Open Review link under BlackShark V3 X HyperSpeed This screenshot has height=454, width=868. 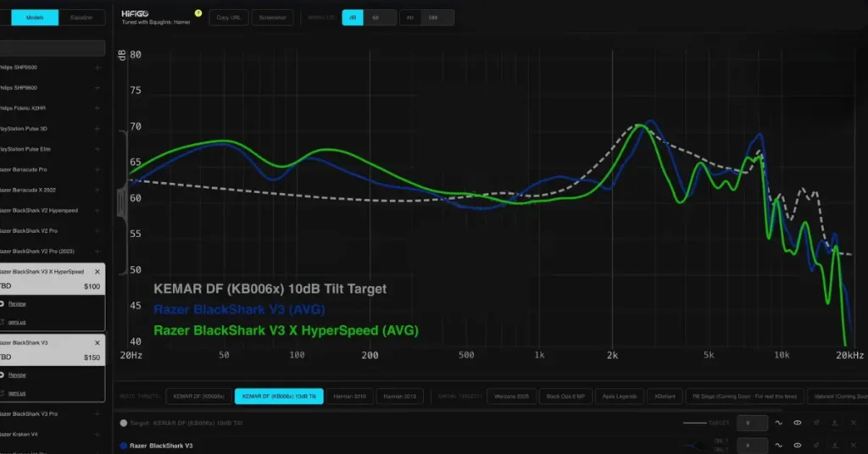click(x=17, y=303)
